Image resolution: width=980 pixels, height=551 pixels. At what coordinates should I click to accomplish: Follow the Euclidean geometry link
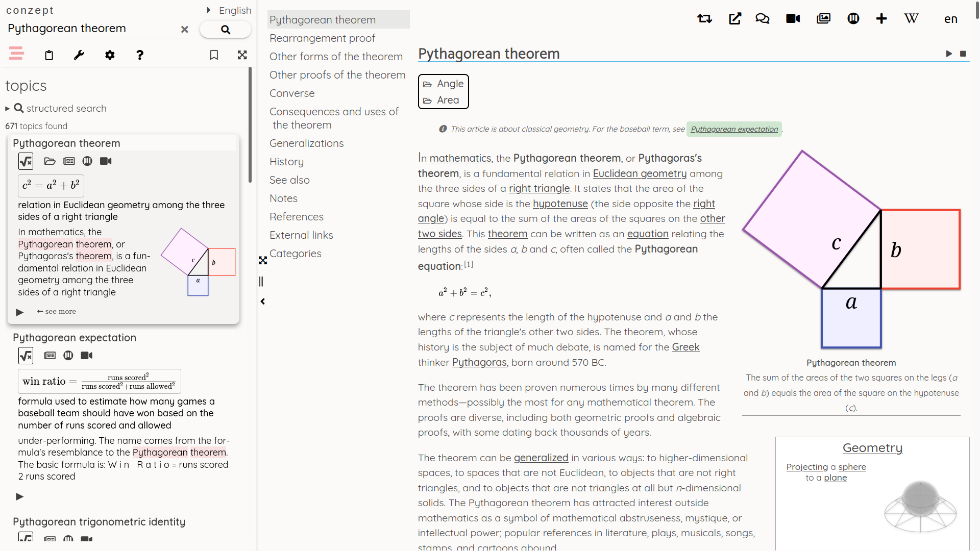(x=640, y=173)
